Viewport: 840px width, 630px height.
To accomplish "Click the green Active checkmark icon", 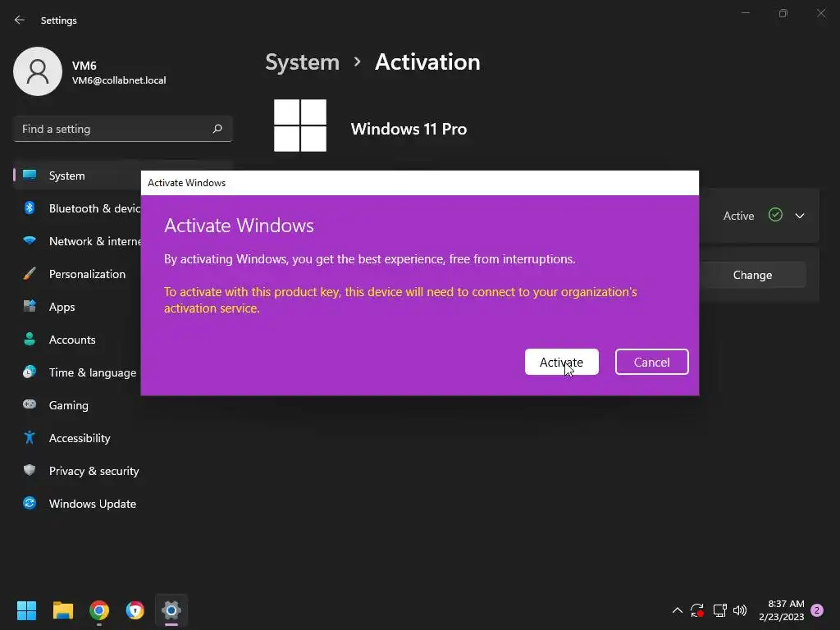I will coord(775,215).
